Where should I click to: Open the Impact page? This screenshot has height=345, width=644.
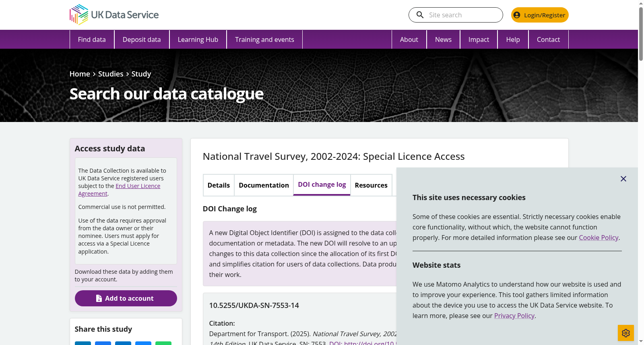pos(479,39)
